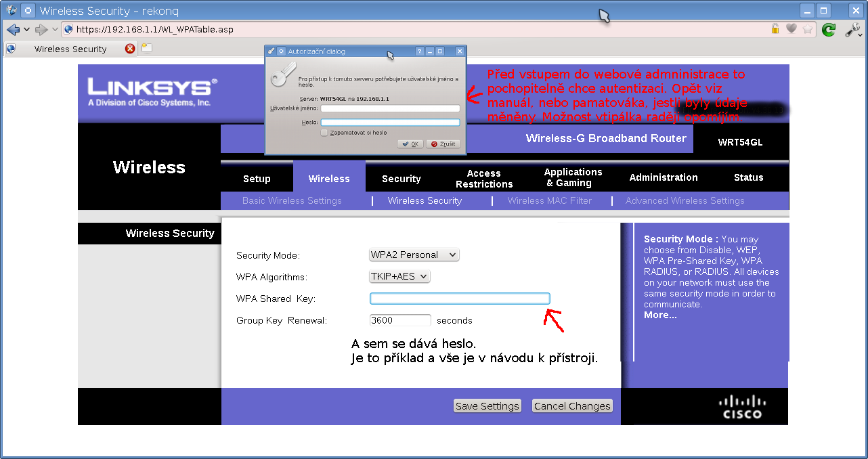The height and width of the screenshot is (459, 868).
Task: Click the Wireless Security sidebar heading
Action: [x=170, y=233]
